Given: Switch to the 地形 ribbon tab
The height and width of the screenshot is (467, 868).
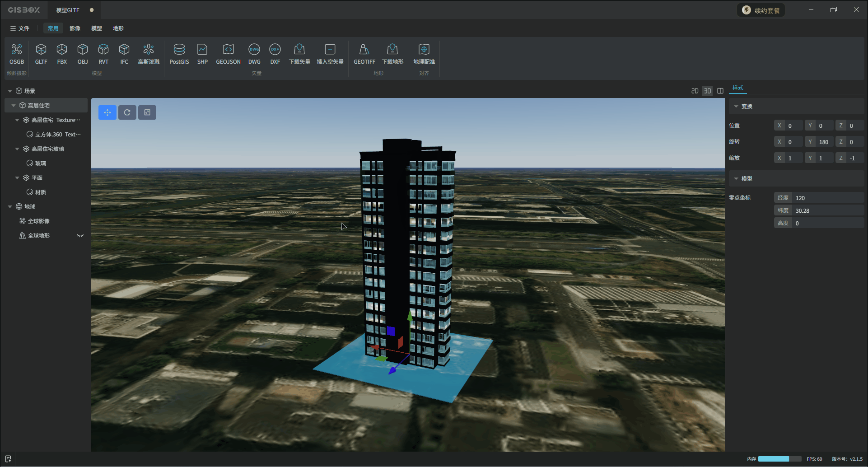Looking at the screenshot, I should [118, 28].
